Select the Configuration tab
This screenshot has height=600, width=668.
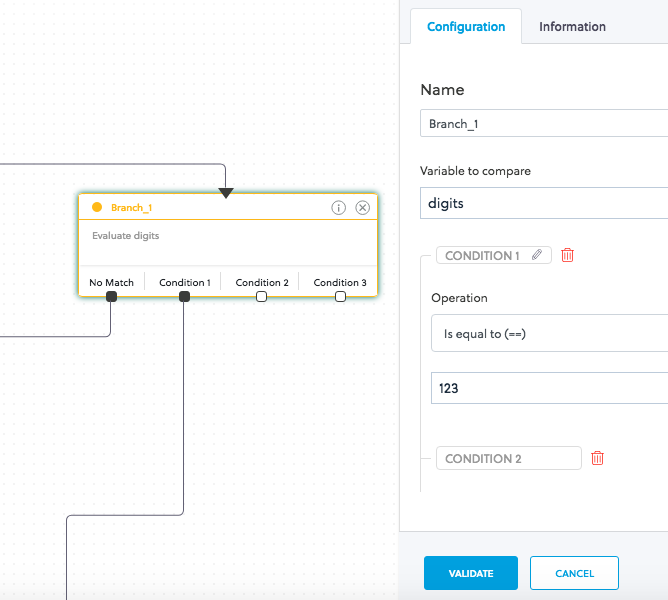(466, 27)
